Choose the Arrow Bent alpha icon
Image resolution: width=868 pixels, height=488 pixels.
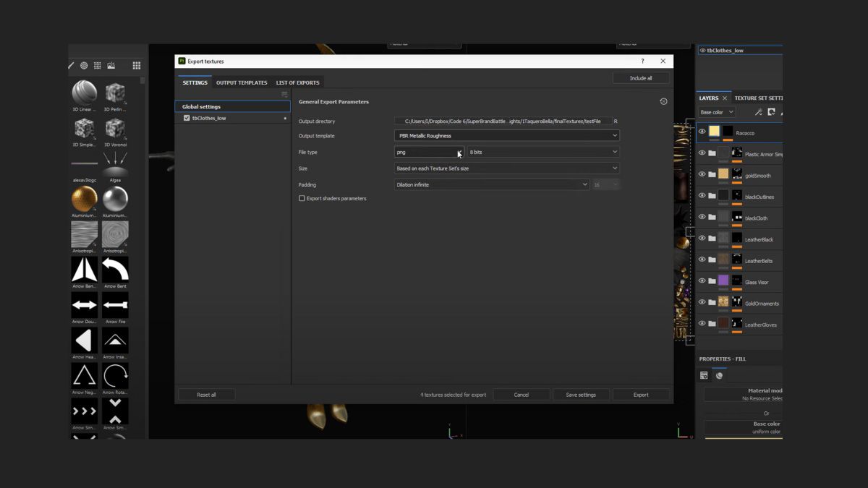click(115, 269)
